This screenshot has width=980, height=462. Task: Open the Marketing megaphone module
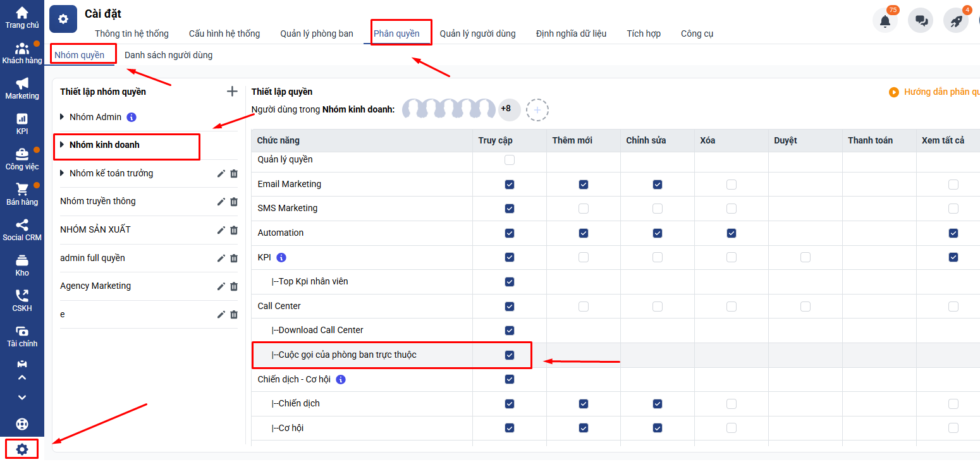(22, 88)
